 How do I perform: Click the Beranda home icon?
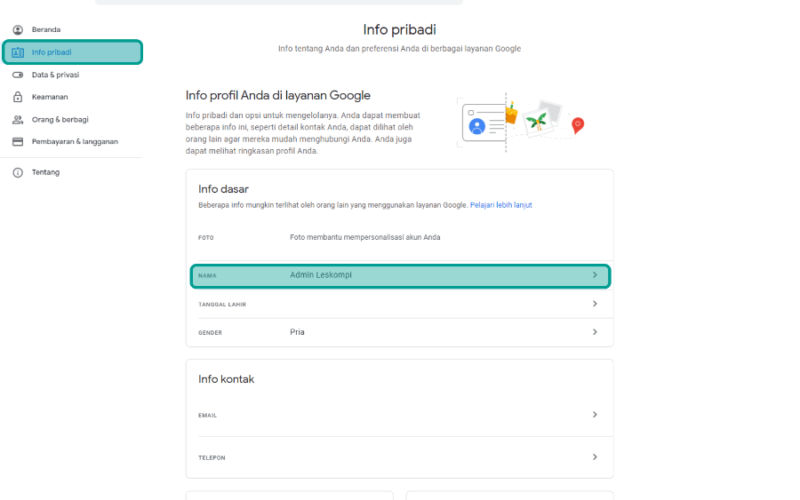(18, 30)
